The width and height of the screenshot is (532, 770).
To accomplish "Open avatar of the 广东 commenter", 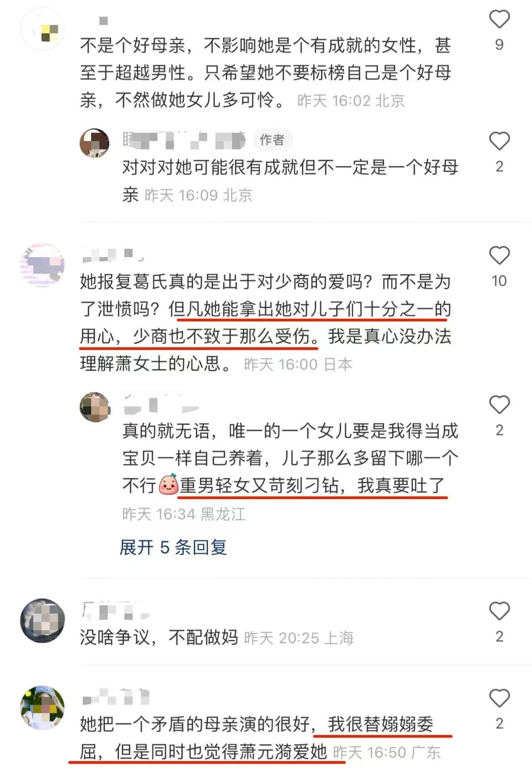I will [43, 707].
